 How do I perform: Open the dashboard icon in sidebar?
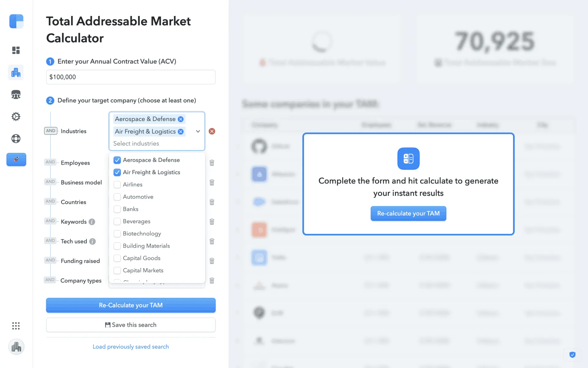[x=16, y=50]
